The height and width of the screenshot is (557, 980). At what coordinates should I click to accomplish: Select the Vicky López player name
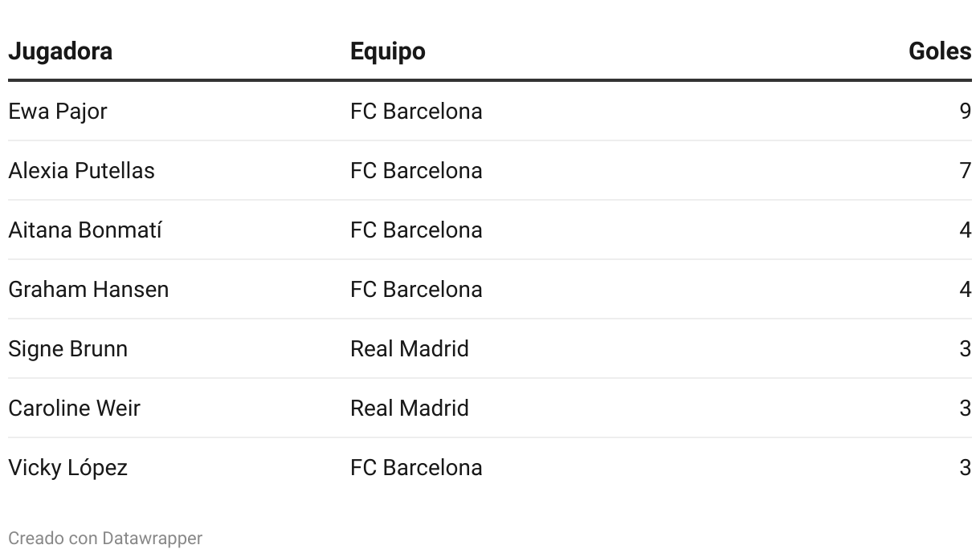67,468
